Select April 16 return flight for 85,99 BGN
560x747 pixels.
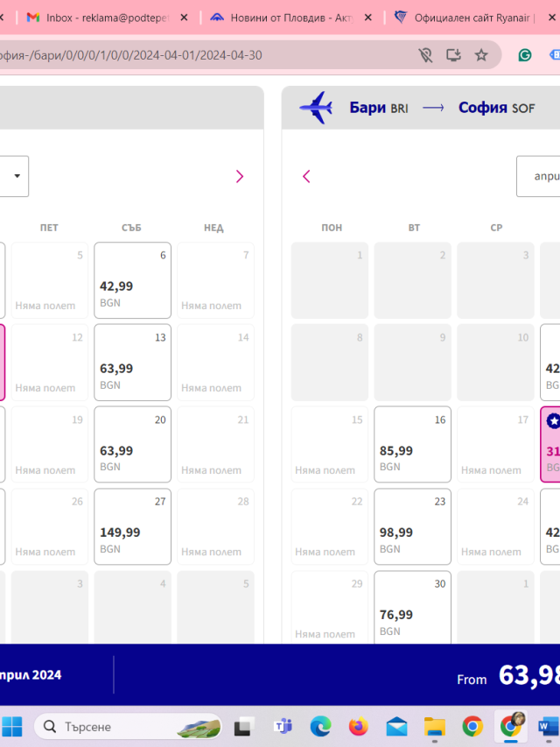(x=412, y=444)
